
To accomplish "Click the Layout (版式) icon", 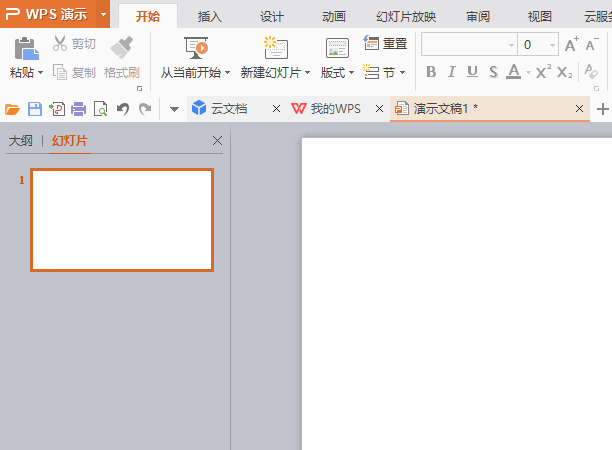I will coord(337,48).
